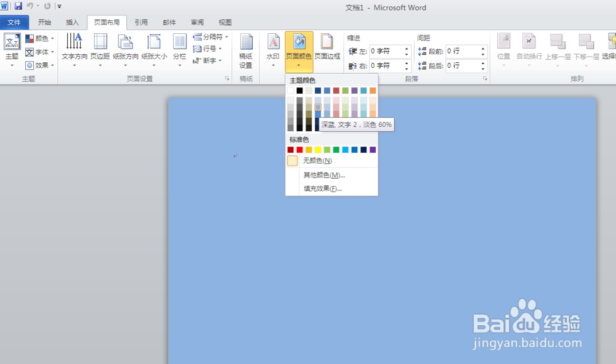The width and height of the screenshot is (616, 364).
Task: Increase 段前 spacing with up stepper
Action: point(483,49)
